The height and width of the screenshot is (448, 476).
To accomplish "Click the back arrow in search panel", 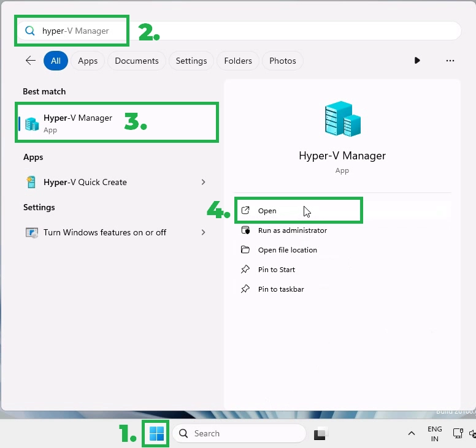I will [x=30, y=61].
